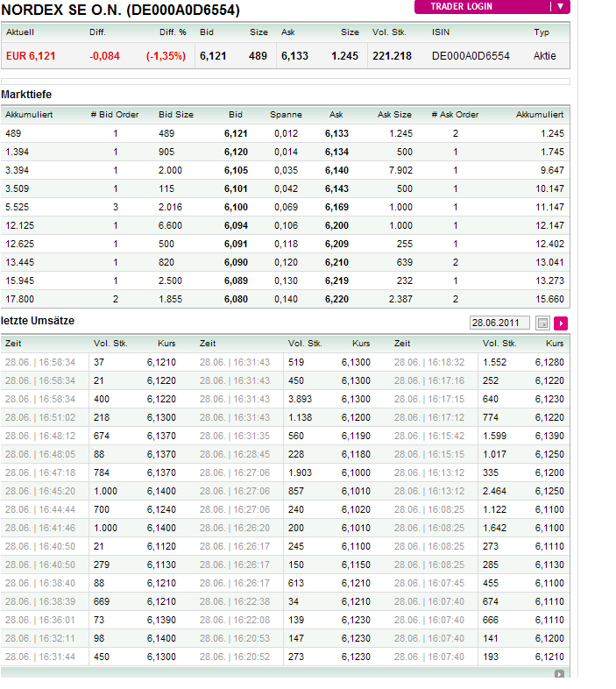Select the ask price 6,220 in market depth
616x689 pixels.
(336, 299)
